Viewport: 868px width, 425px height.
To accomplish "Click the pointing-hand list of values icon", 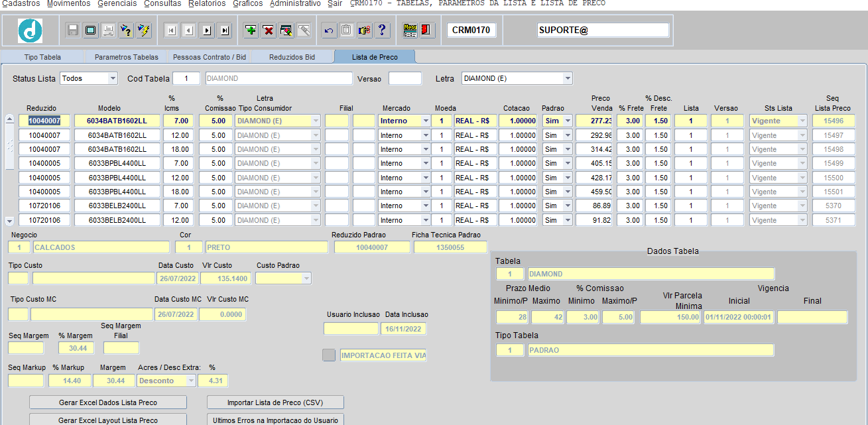I will point(364,30).
